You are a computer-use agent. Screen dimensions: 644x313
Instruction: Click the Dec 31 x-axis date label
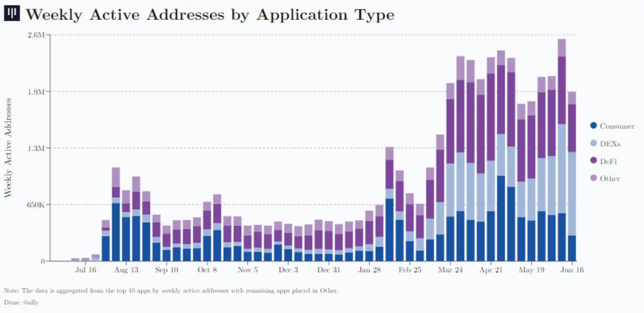[x=329, y=270]
